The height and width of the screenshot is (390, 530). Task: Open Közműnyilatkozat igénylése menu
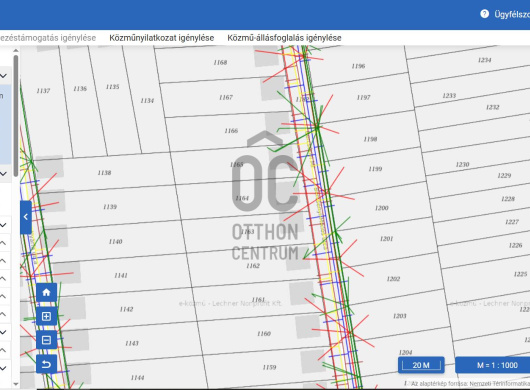[x=162, y=38]
